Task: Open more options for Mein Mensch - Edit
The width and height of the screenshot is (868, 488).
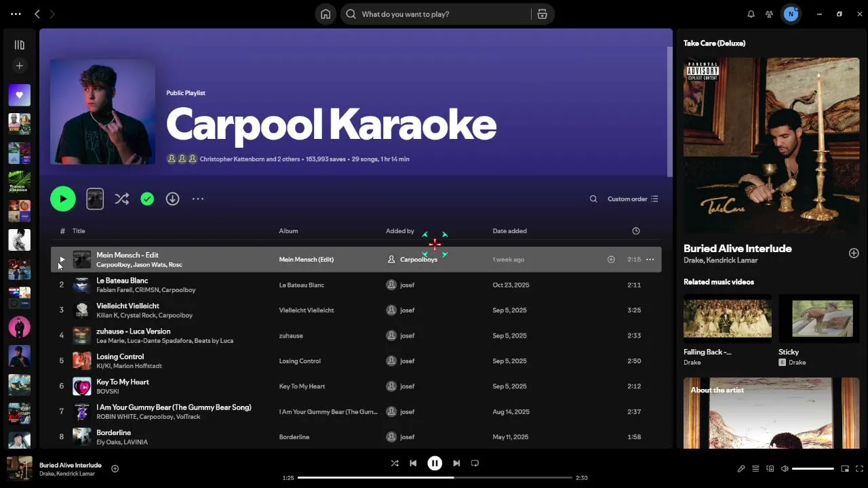Action: [x=650, y=259]
